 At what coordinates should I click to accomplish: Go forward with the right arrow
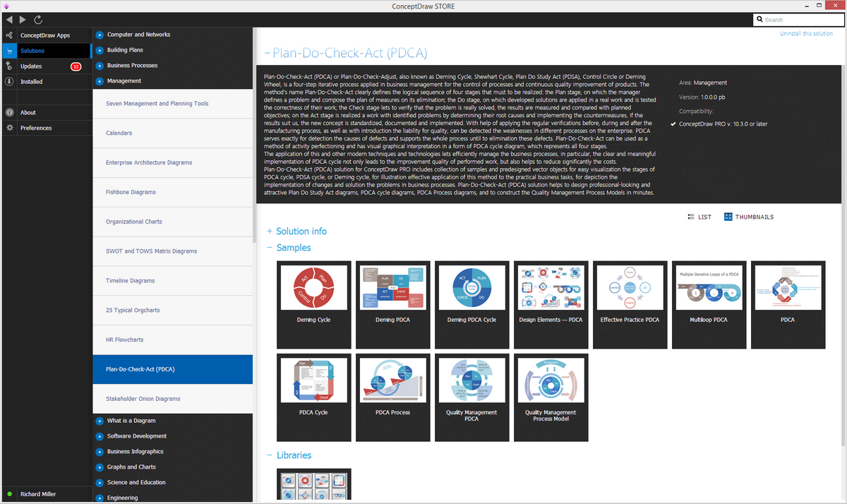point(23,20)
